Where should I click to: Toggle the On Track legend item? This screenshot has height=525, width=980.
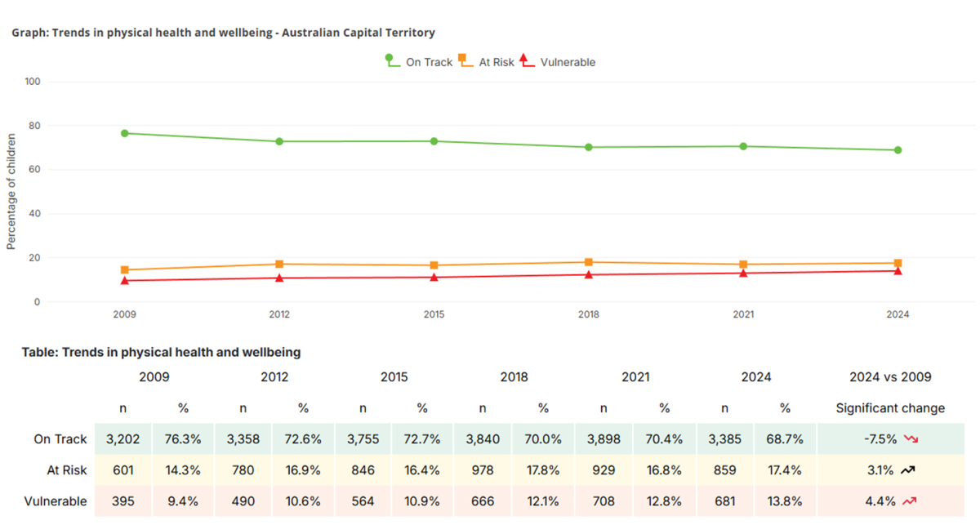click(x=418, y=62)
